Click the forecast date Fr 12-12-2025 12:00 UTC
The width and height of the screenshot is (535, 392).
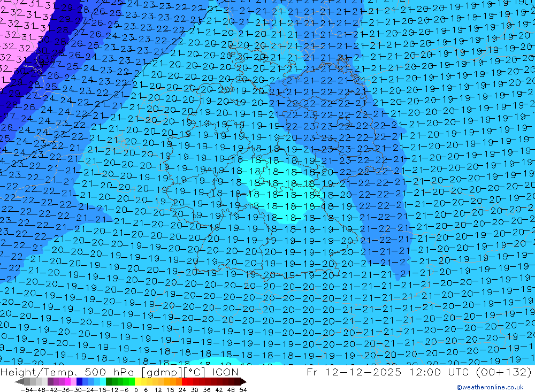(x=388, y=372)
